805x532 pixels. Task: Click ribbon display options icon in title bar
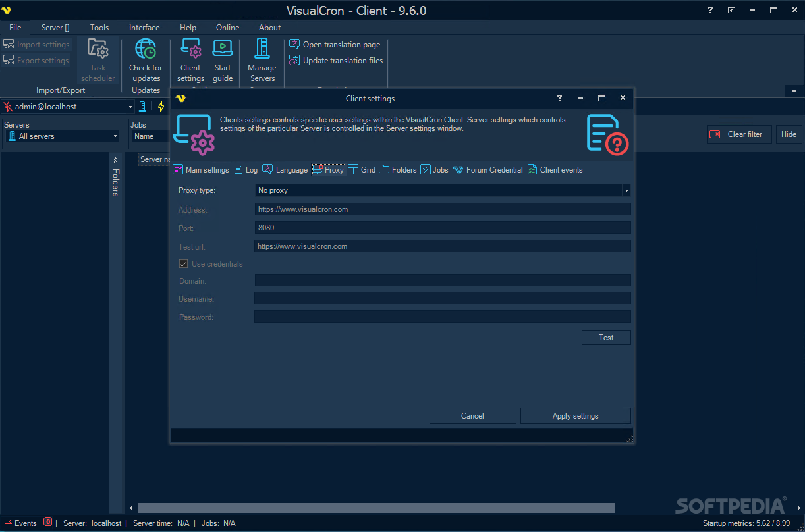(x=732, y=10)
